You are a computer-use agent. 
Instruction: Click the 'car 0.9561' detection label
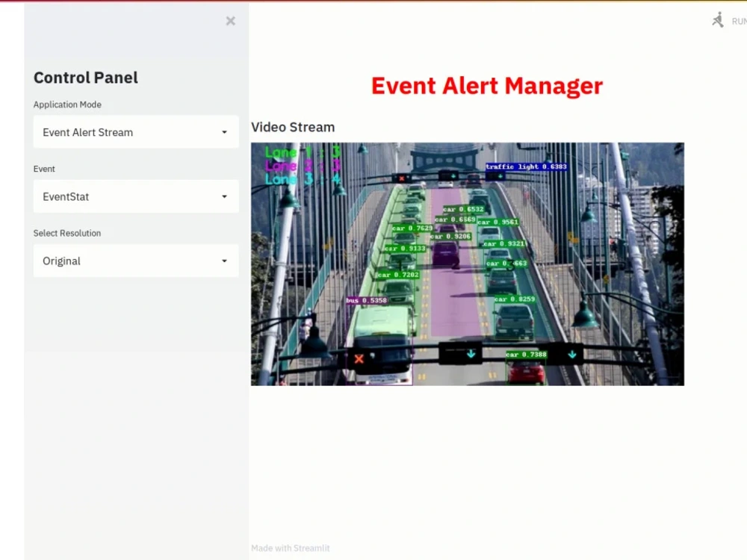[498, 222]
